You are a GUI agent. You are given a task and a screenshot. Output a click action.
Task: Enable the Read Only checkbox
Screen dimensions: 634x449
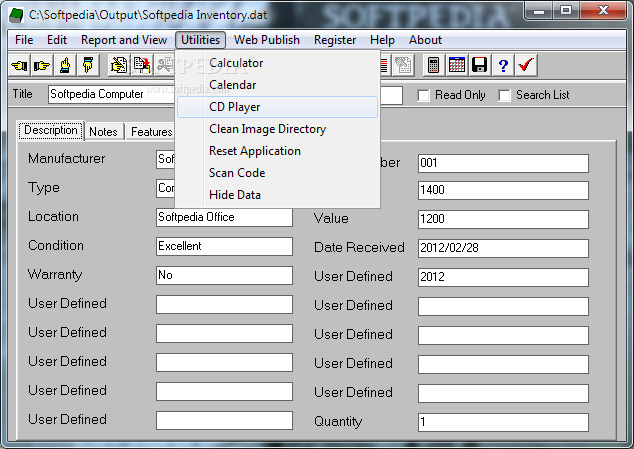click(x=423, y=95)
